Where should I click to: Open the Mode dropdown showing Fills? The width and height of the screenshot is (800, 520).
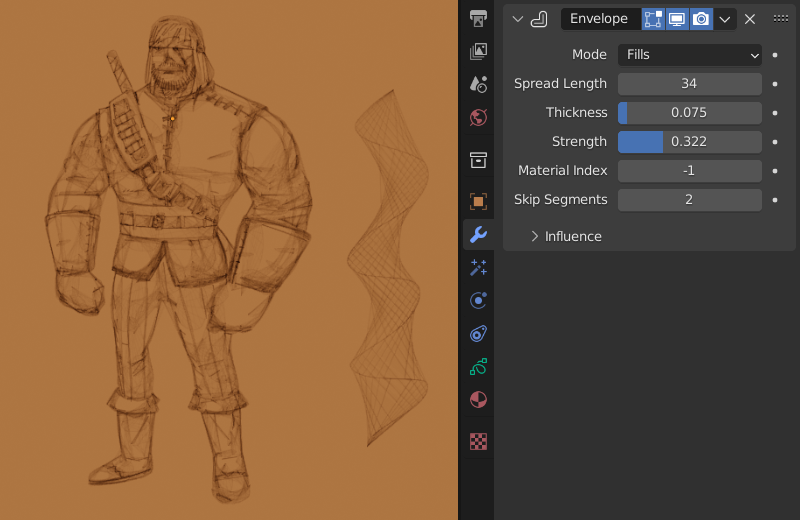click(x=689, y=55)
